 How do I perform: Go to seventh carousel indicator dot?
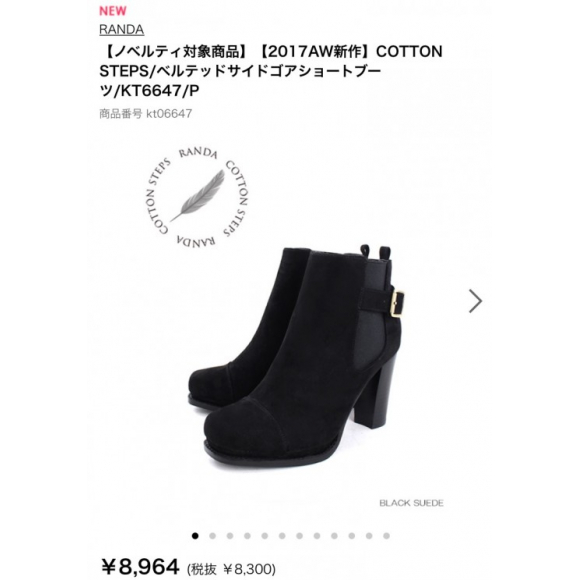(299, 536)
